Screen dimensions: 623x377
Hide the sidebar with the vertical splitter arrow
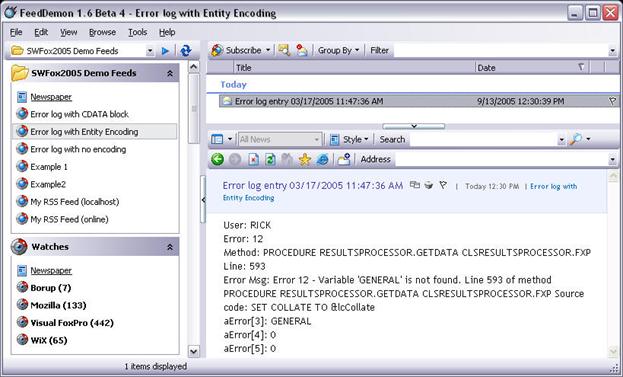pos(203,200)
